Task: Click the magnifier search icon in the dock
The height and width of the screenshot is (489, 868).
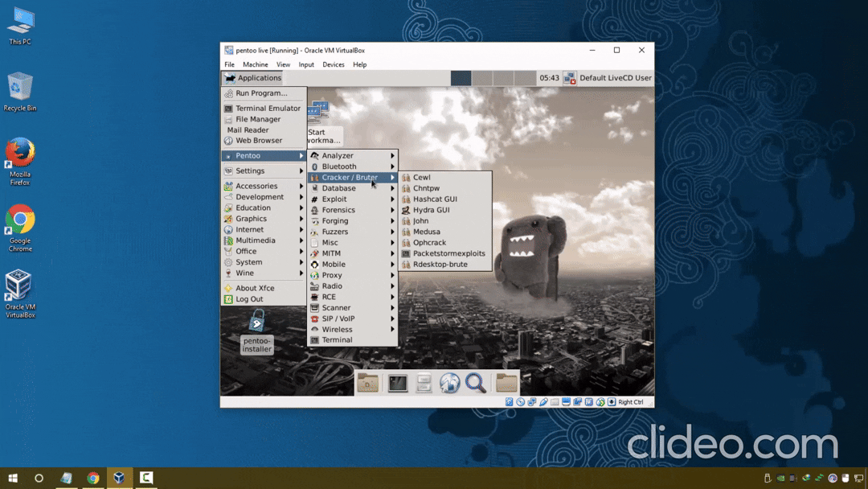Action: tap(476, 384)
